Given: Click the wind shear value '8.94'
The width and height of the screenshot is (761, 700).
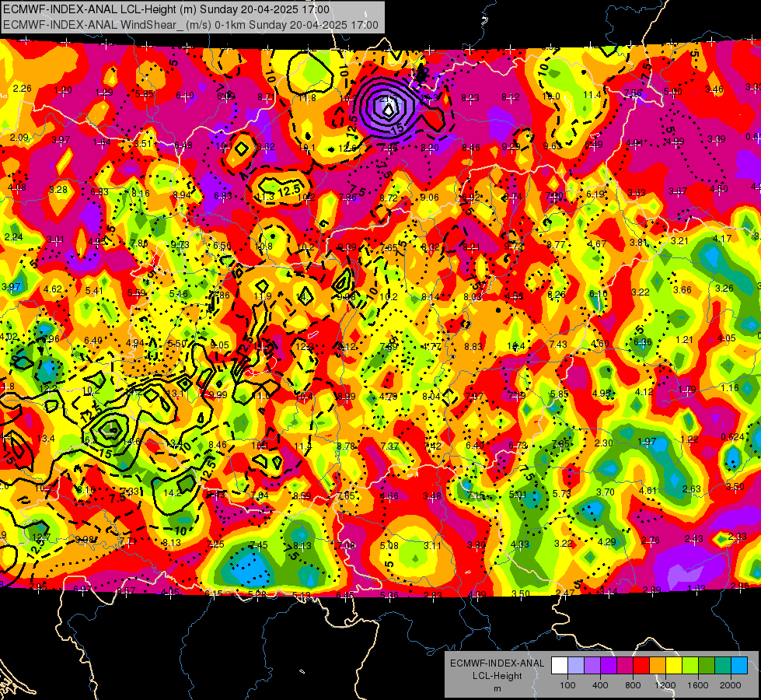Looking at the screenshot, I should point(182,194).
